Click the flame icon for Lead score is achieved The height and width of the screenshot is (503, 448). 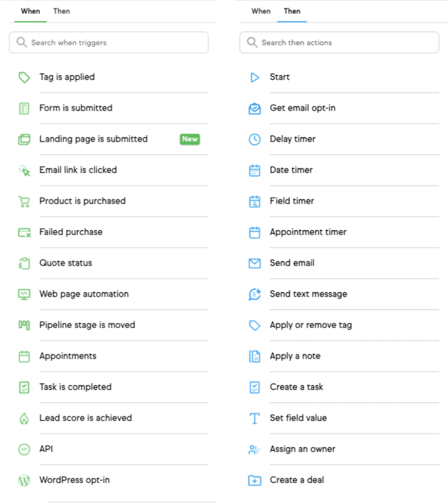tap(24, 418)
